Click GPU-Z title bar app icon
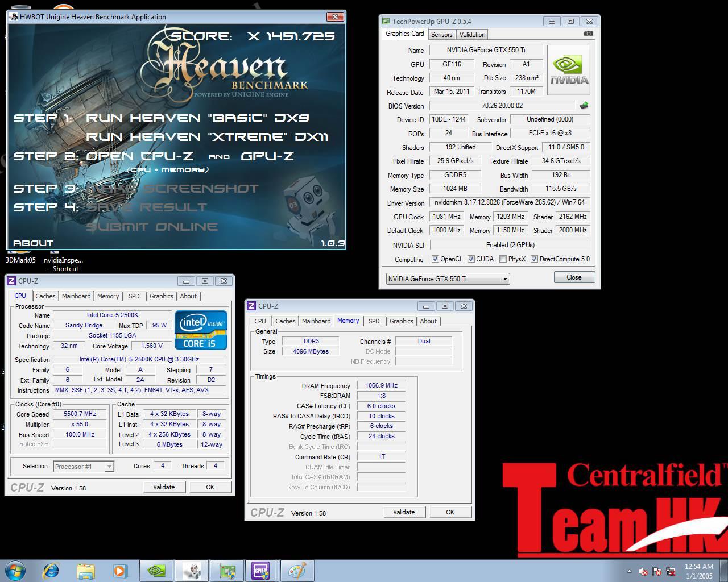 coord(386,21)
